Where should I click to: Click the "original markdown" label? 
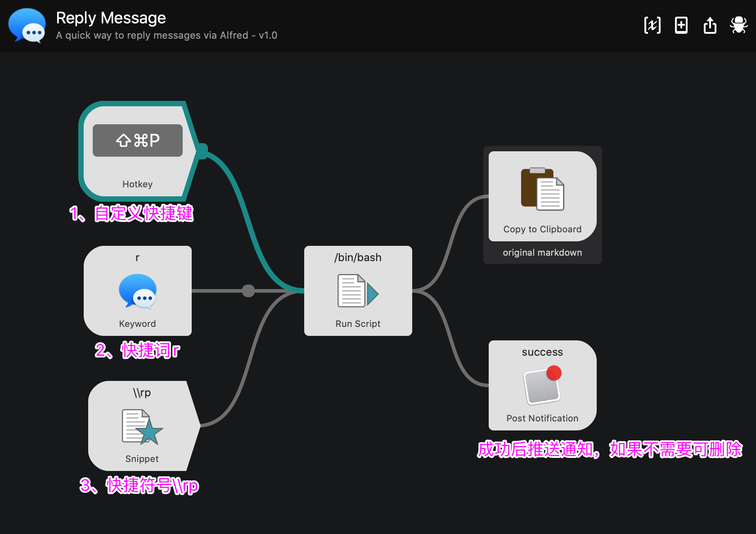pos(542,252)
